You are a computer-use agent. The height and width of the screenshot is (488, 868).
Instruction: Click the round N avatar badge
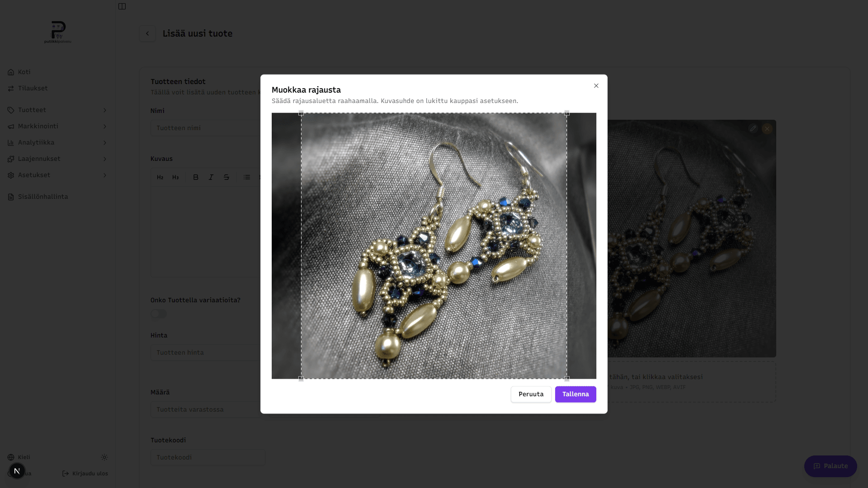[x=17, y=471]
